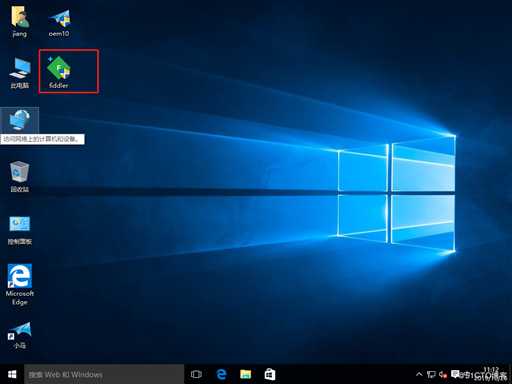
Task: Select the Microsoft Edge desktop shortcut
Action: coord(20,285)
